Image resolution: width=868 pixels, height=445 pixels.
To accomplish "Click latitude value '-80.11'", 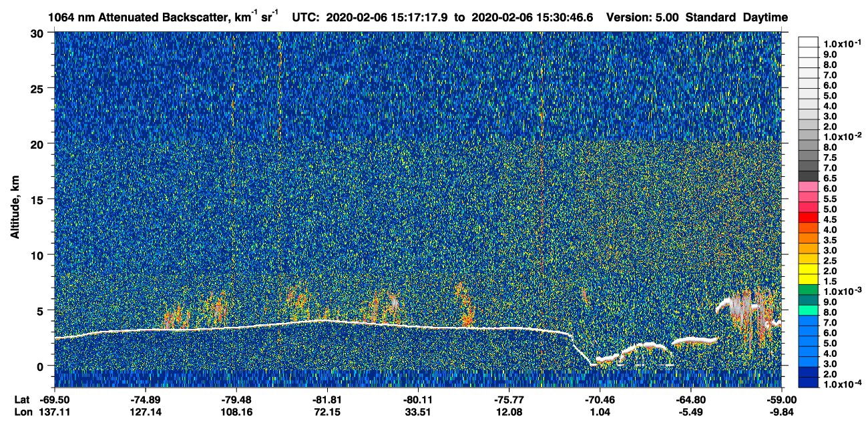I will (418, 399).
